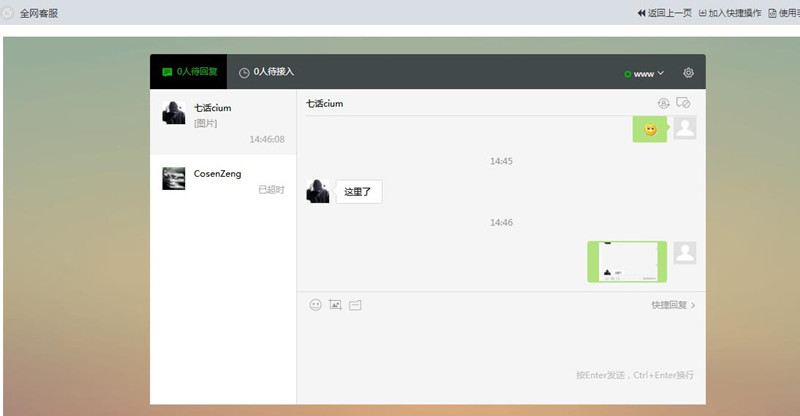Click the file/folder icon in chat toolbar
The image size is (800, 416).
click(355, 305)
